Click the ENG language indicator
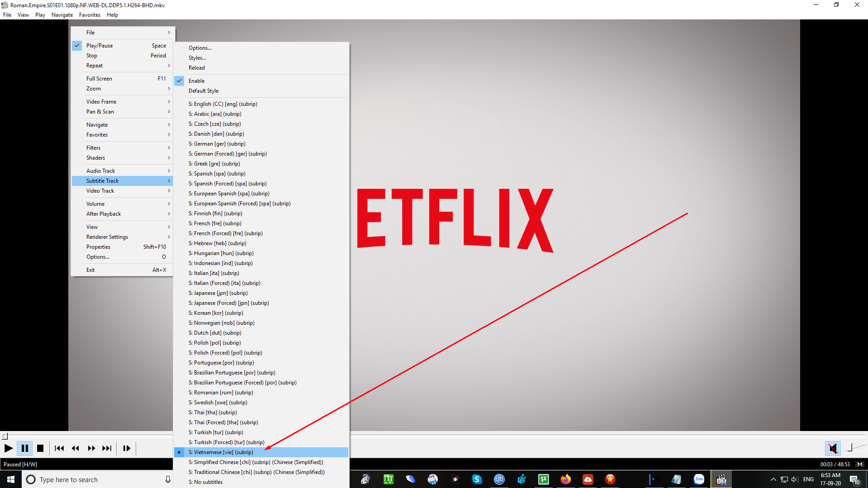The width and height of the screenshot is (868, 488). click(x=808, y=479)
